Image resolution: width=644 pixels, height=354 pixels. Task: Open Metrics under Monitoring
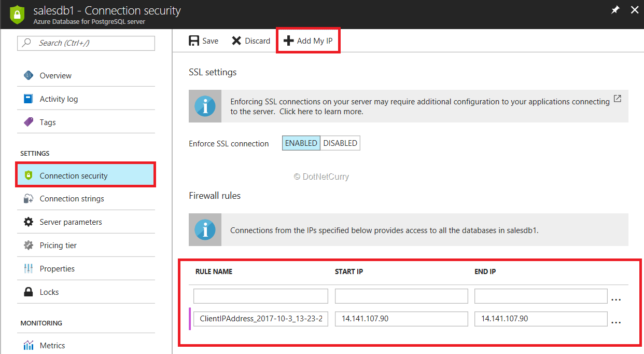[86, 345]
